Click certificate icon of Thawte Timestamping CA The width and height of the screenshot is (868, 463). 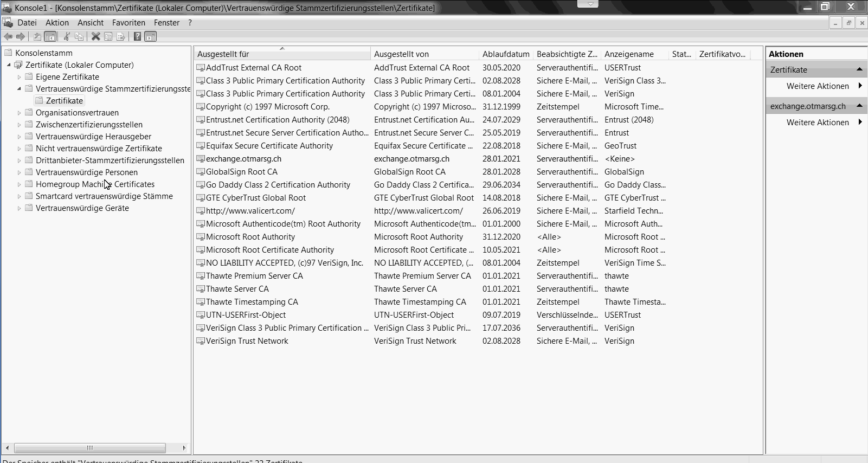[x=201, y=302]
